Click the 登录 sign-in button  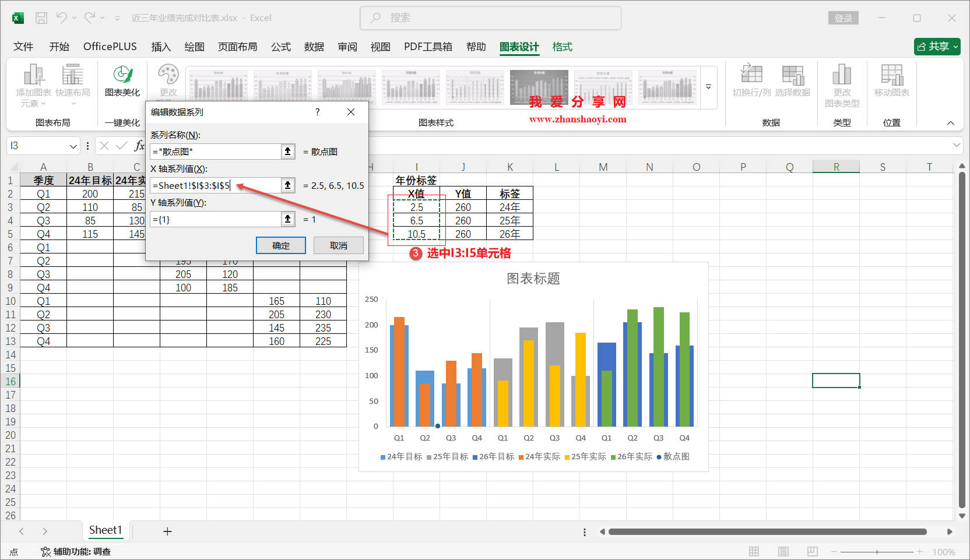pos(844,18)
